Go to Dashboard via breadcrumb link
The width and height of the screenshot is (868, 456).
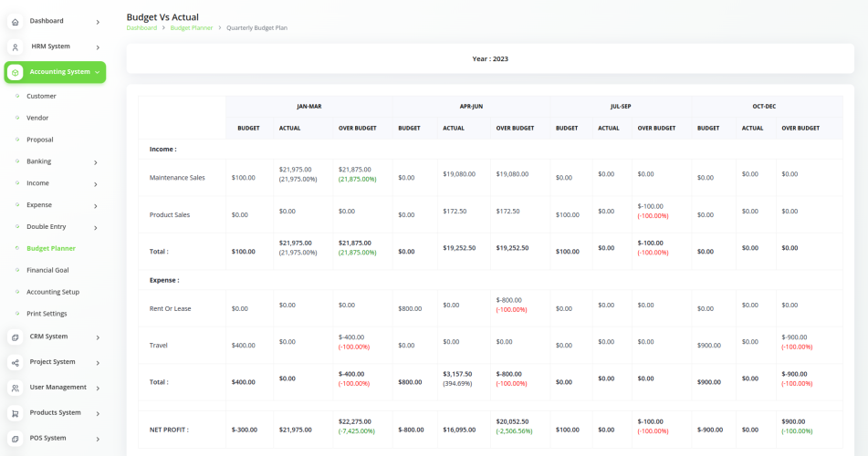[141, 27]
